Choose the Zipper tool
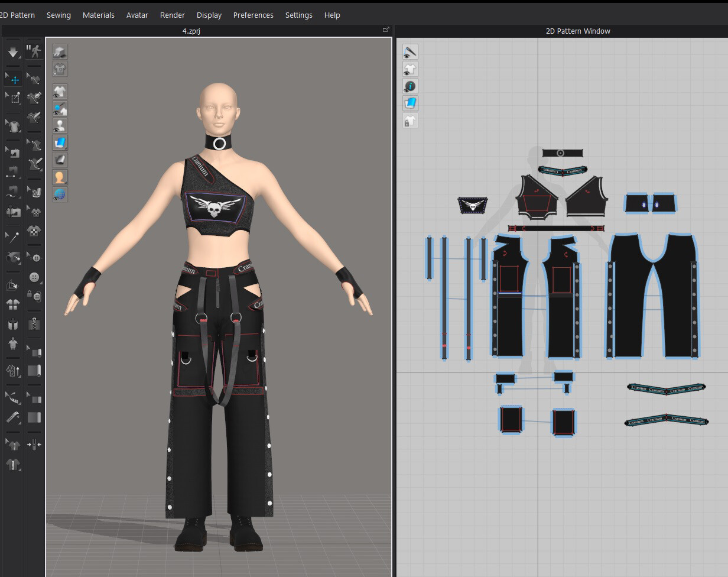Screen dimensions: 728x577 pos(34,324)
